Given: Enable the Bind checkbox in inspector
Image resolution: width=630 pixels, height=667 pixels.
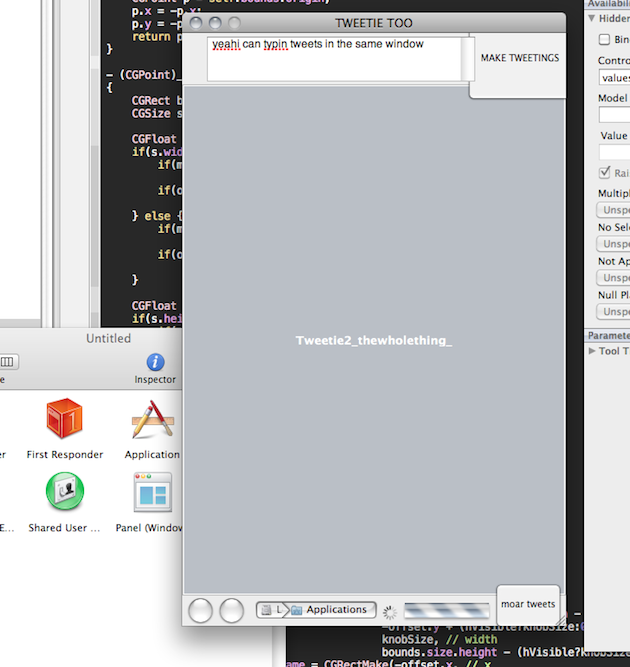Looking at the screenshot, I should tap(604, 40).
